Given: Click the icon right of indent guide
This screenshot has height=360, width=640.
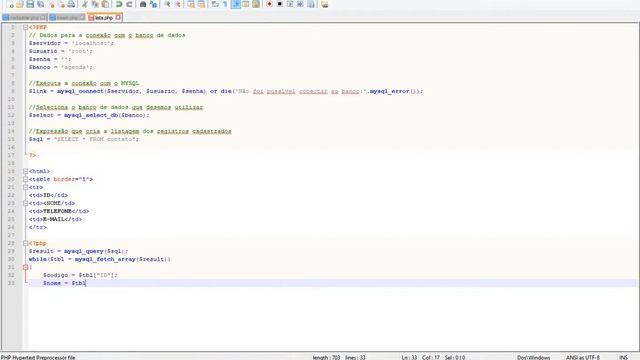Looking at the screenshot, I should [x=245, y=4].
